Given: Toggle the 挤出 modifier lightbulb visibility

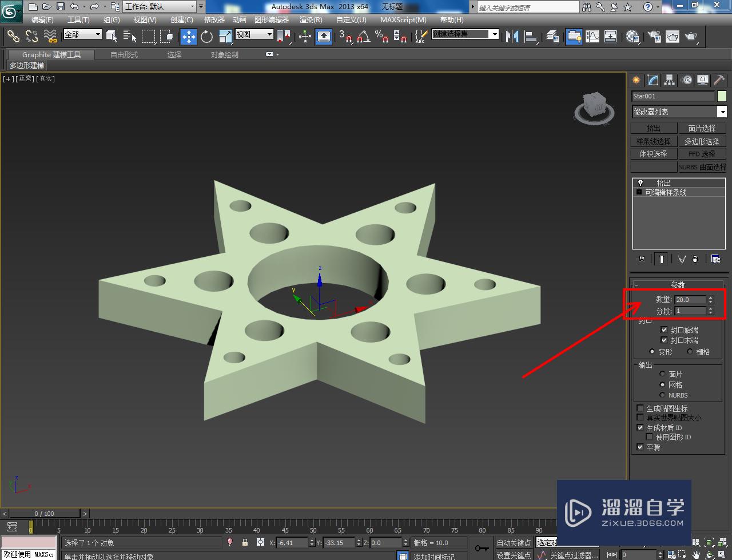Looking at the screenshot, I should click(640, 183).
